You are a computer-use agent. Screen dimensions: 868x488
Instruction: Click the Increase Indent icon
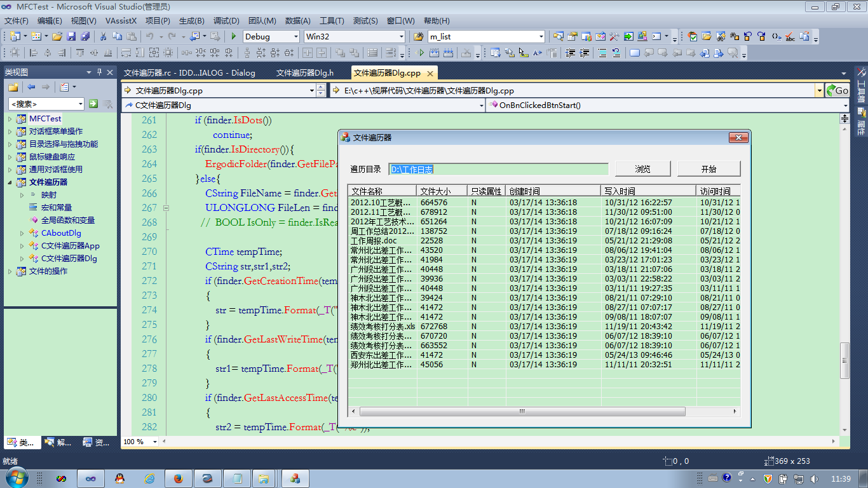point(584,53)
